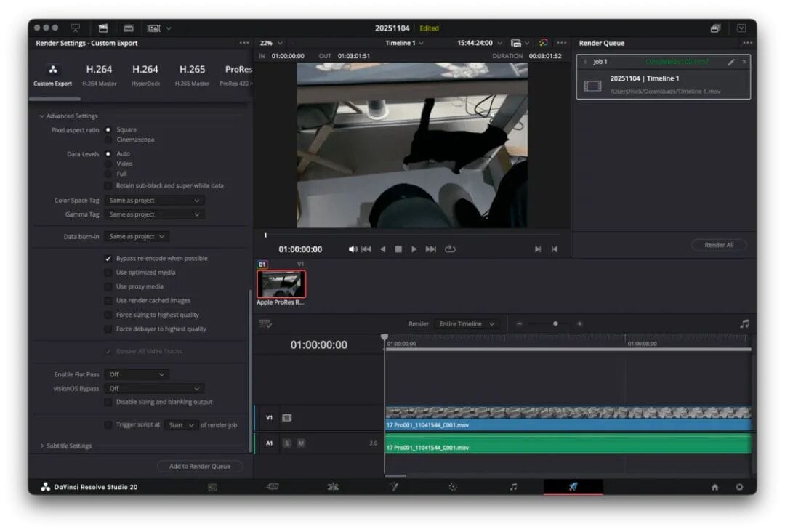
Task: Select the H.265 Master preset tab
Action: pos(192,75)
